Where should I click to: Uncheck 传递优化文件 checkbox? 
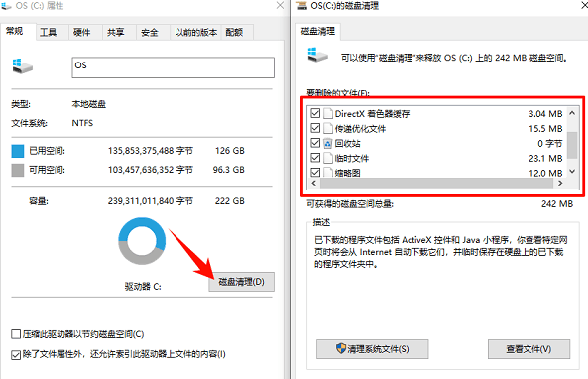tap(315, 128)
